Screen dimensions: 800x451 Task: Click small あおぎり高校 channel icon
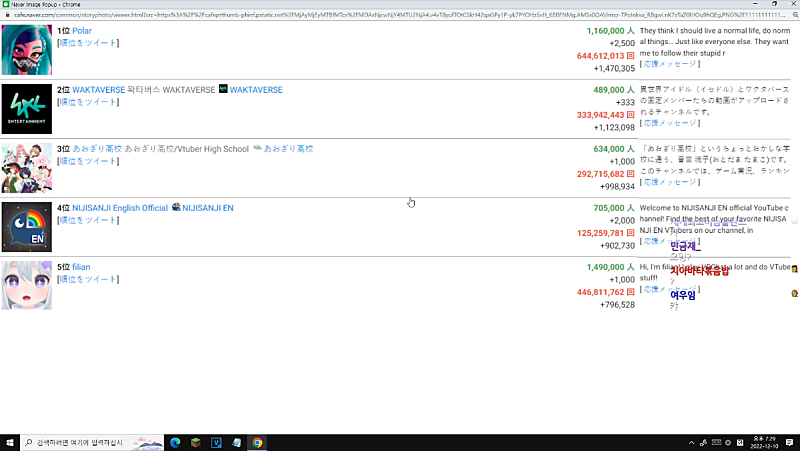pyautogui.click(x=257, y=148)
